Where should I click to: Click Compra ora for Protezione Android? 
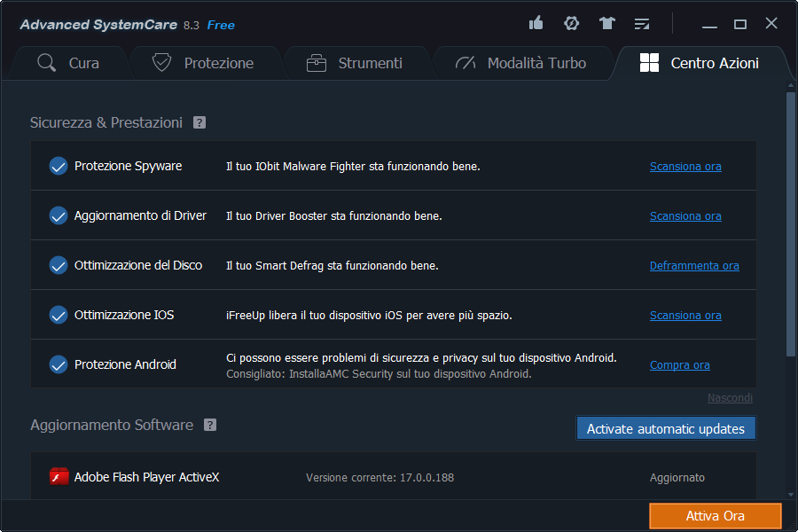[x=679, y=364]
